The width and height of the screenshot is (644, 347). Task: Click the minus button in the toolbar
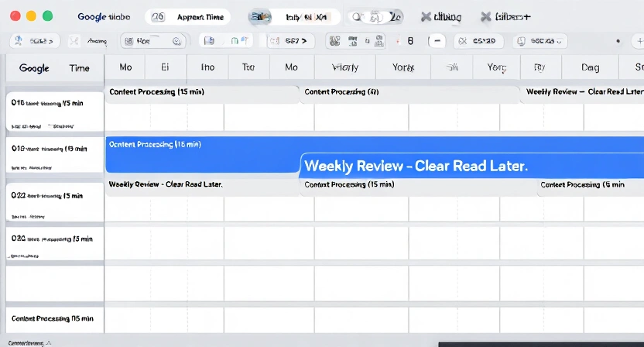pos(437,41)
